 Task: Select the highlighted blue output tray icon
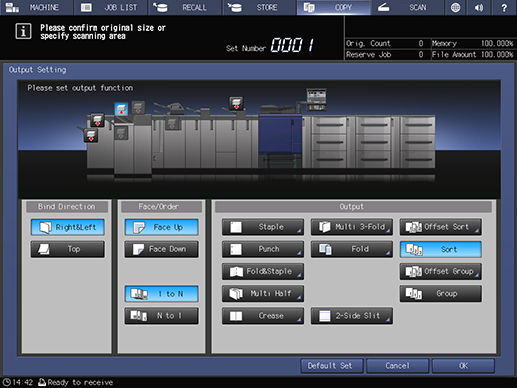[x=121, y=109]
